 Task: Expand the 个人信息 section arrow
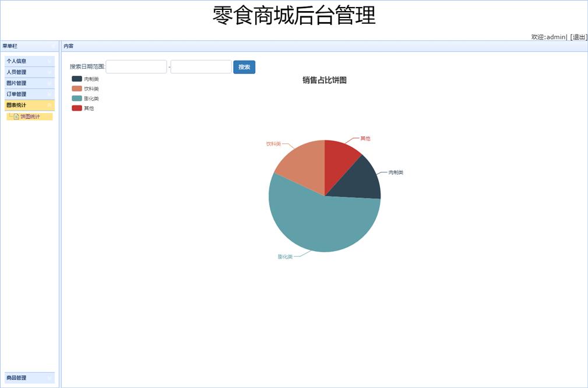pyautogui.click(x=50, y=61)
